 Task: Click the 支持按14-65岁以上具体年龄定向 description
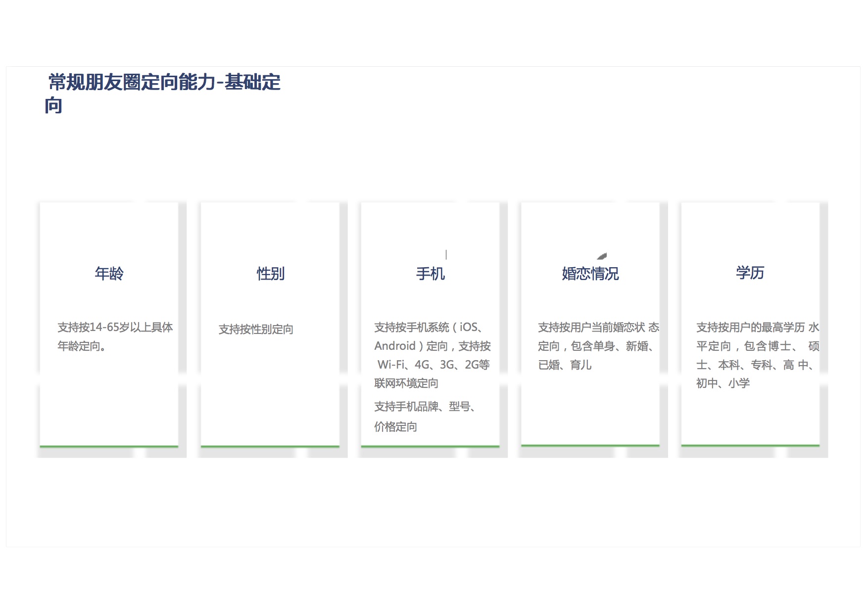tap(115, 336)
